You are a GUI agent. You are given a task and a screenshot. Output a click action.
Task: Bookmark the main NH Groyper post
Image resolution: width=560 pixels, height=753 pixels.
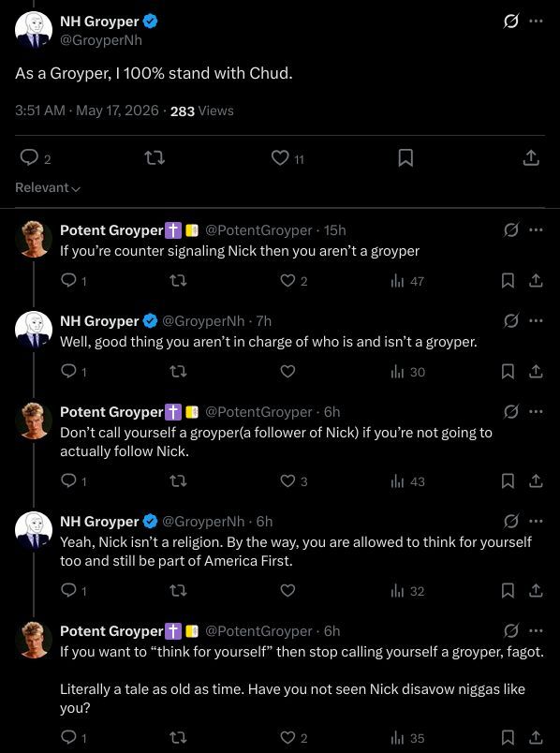[x=405, y=157]
